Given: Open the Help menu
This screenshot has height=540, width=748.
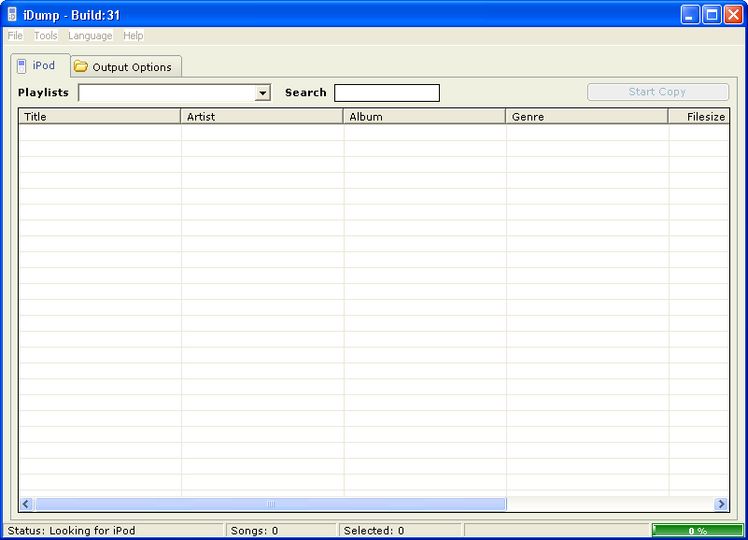Looking at the screenshot, I should (x=133, y=36).
